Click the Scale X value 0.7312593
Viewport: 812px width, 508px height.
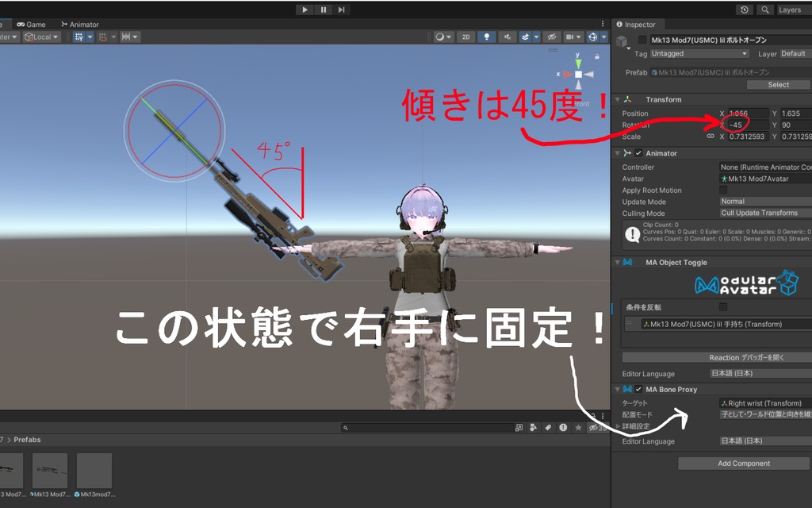[x=749, y=137]
